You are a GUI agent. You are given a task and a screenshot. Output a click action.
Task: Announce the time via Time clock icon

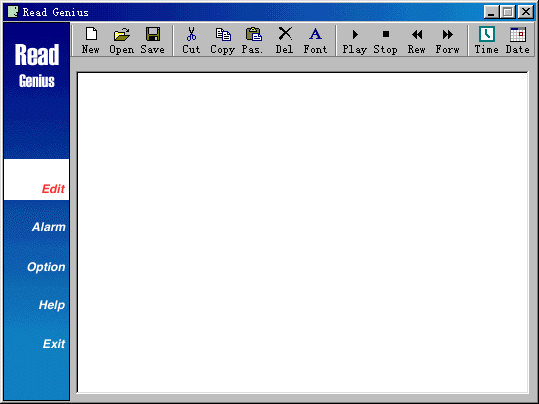487,41
